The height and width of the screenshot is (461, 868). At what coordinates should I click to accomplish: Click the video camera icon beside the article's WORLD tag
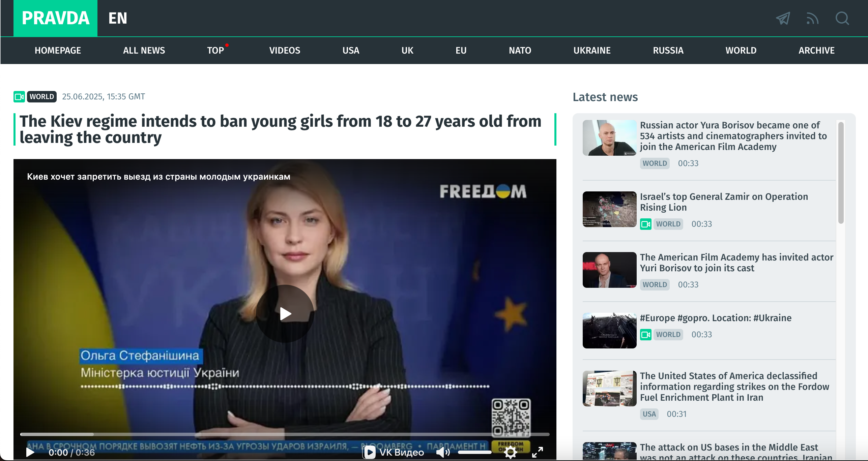pos(19,97)
